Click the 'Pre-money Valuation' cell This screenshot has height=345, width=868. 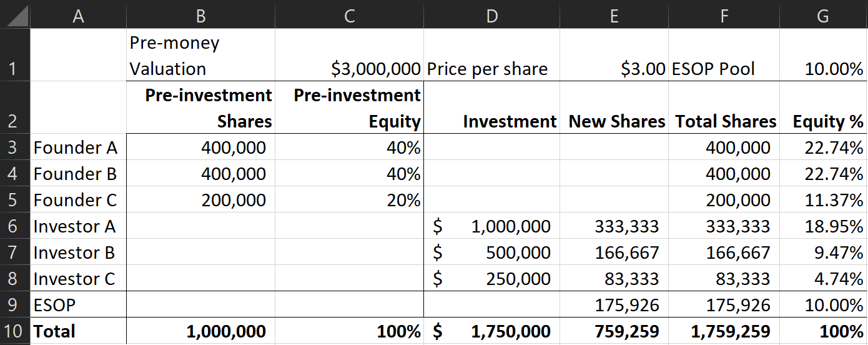tap(200, 55)
